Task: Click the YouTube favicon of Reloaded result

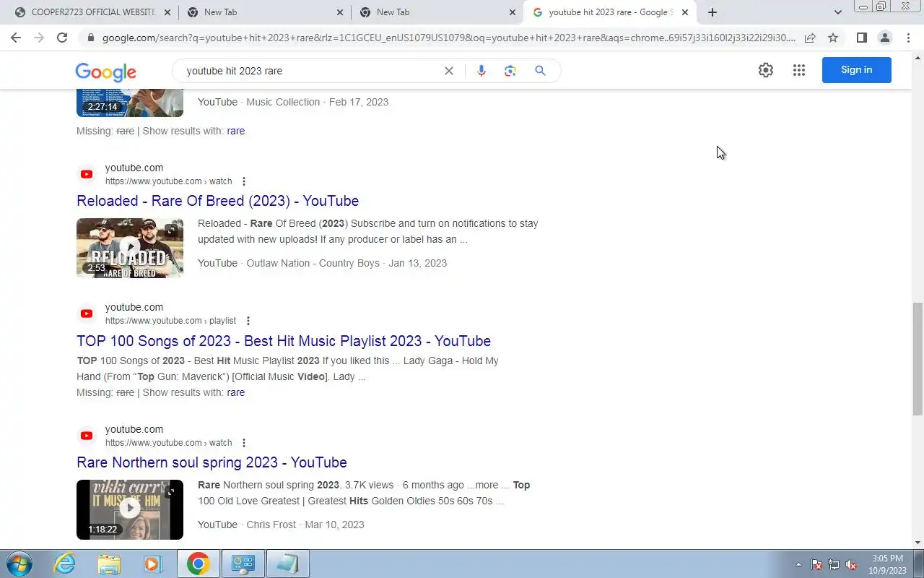Action: click(x=87, y=174)
